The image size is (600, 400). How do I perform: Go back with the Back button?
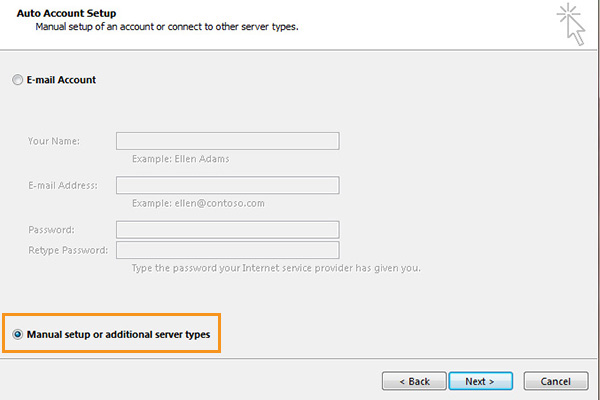pos(414,381)
